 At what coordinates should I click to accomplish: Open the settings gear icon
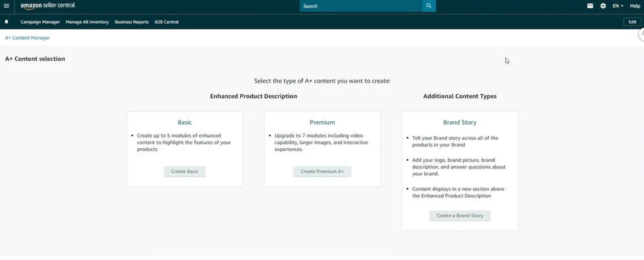point(603,6)
